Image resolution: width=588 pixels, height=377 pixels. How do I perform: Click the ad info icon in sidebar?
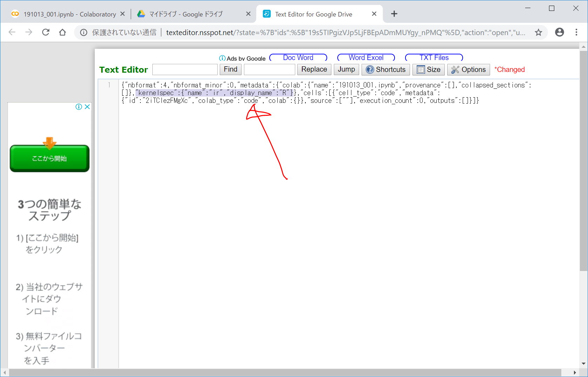tap(79, 107)
